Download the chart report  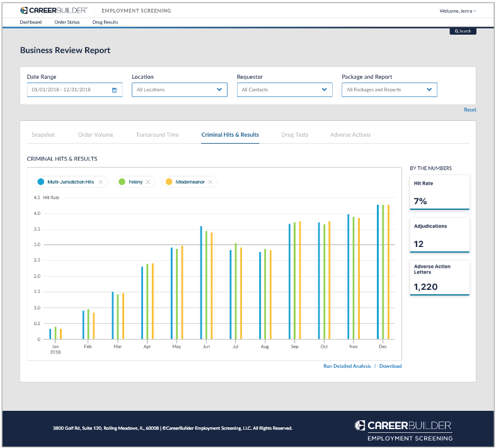click(x=390, y=366)
